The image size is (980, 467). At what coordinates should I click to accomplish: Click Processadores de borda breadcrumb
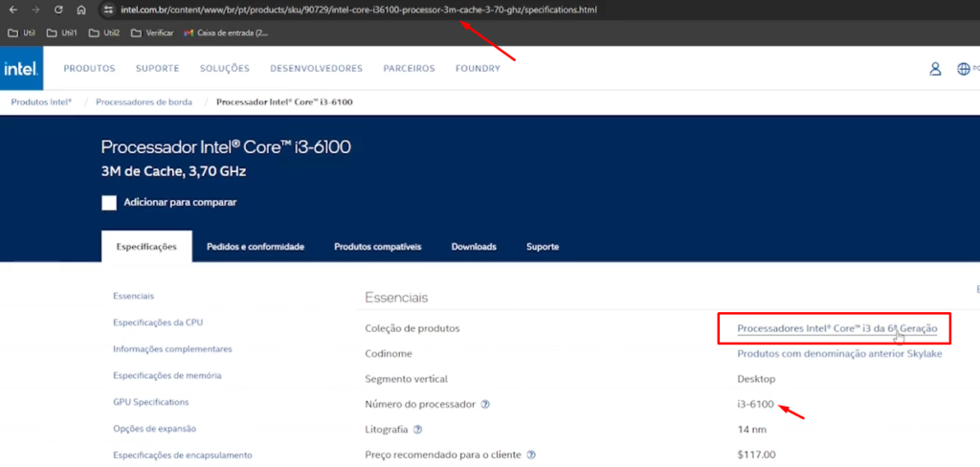[144, 101]
